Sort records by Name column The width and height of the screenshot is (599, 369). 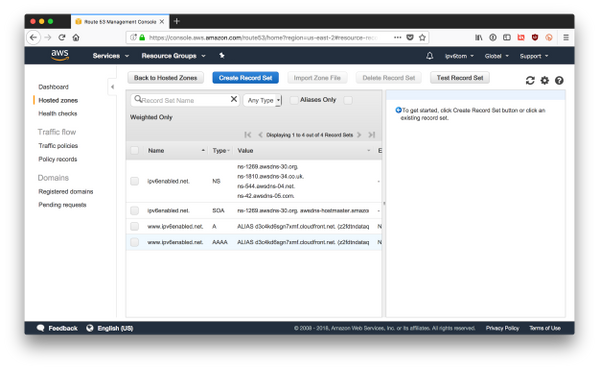(x=176, y=151)
